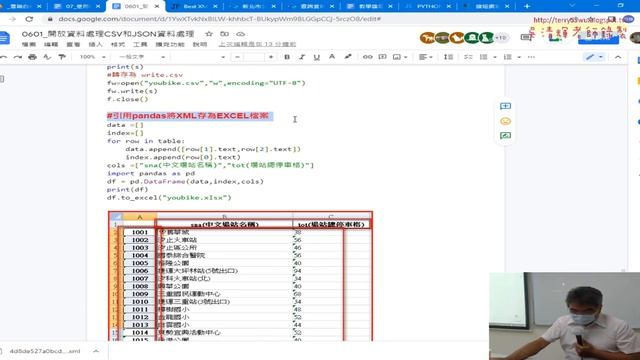Click the Google Docs home icon

point(4,38)
